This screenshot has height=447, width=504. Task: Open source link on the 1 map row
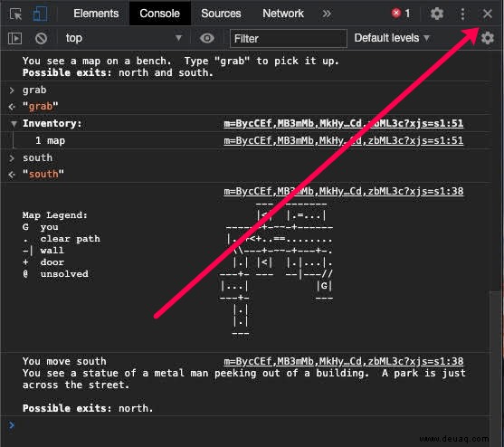point(343,140)
